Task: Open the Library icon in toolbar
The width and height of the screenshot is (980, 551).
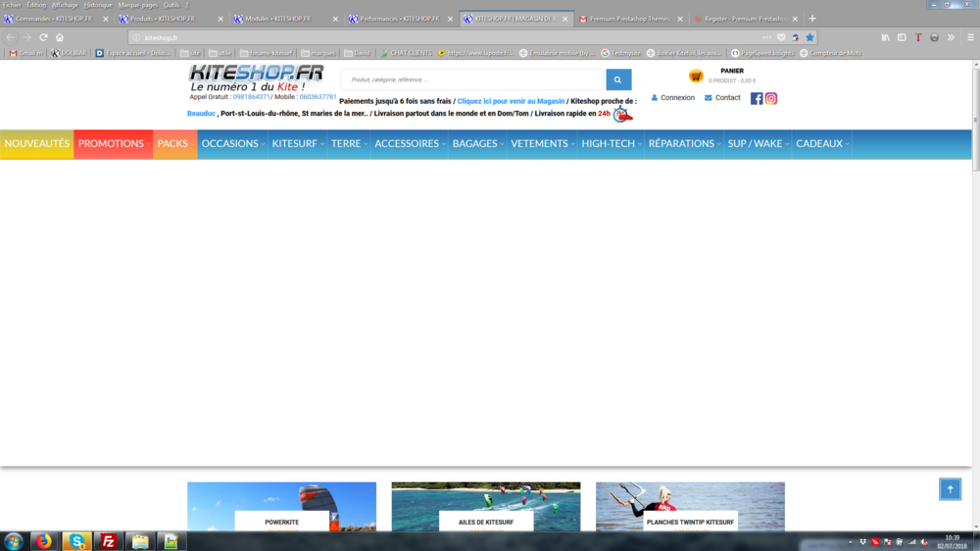Action: point(886,37)
